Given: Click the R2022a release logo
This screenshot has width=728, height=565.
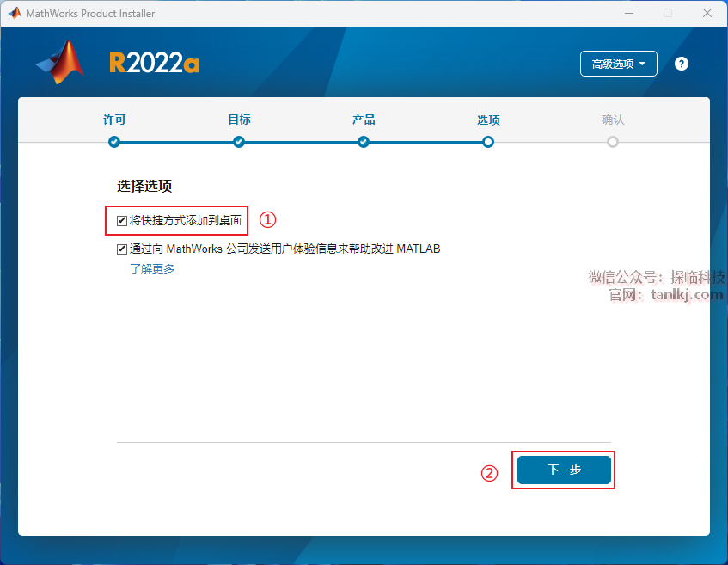Looking at the screenshot, I should [x=154, y=63].
